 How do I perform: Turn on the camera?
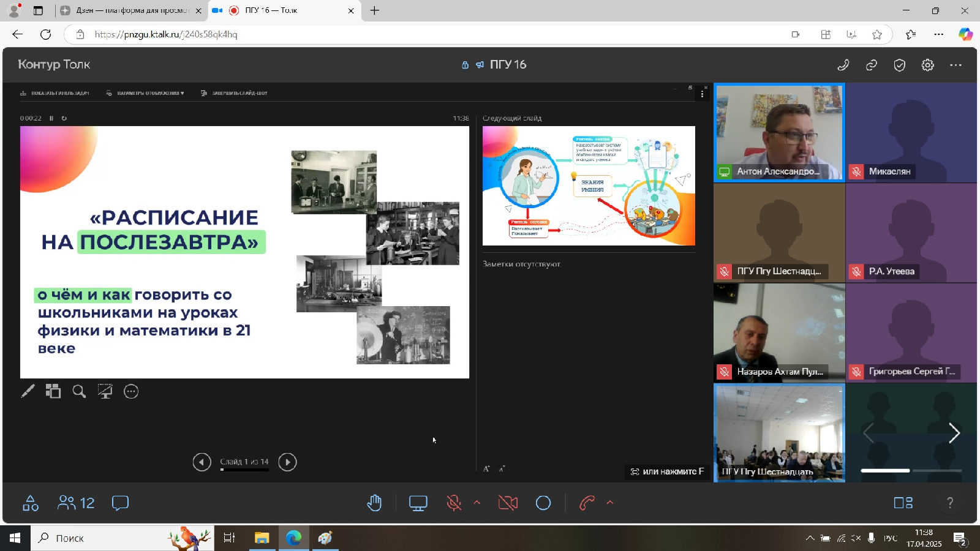(508, 503)
